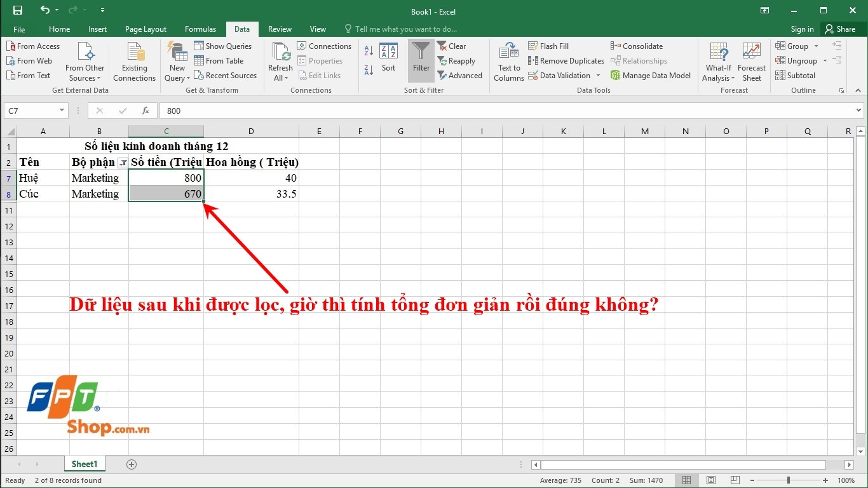Click the Undo arrow icon

click(44, 10)
